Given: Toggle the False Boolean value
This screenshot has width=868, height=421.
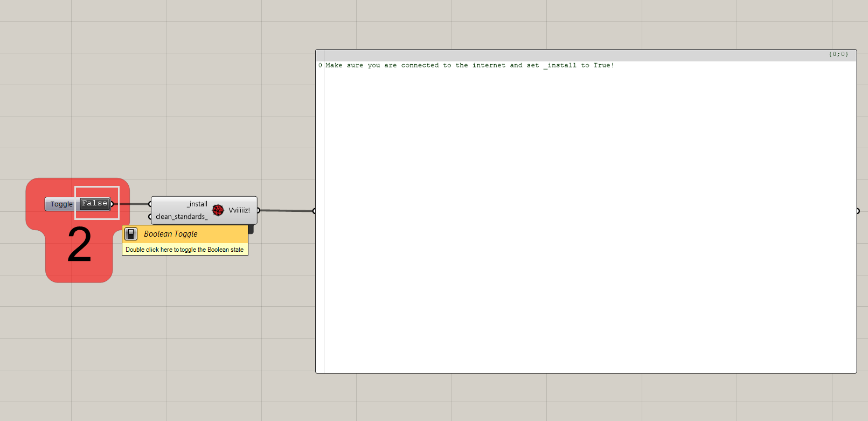Looking at the screenshot, I should [95, 203].
